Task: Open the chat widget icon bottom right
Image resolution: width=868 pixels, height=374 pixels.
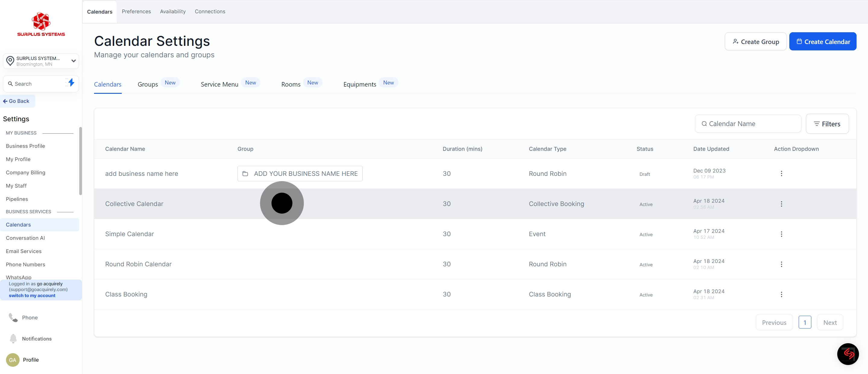Action: pos(848,354)
